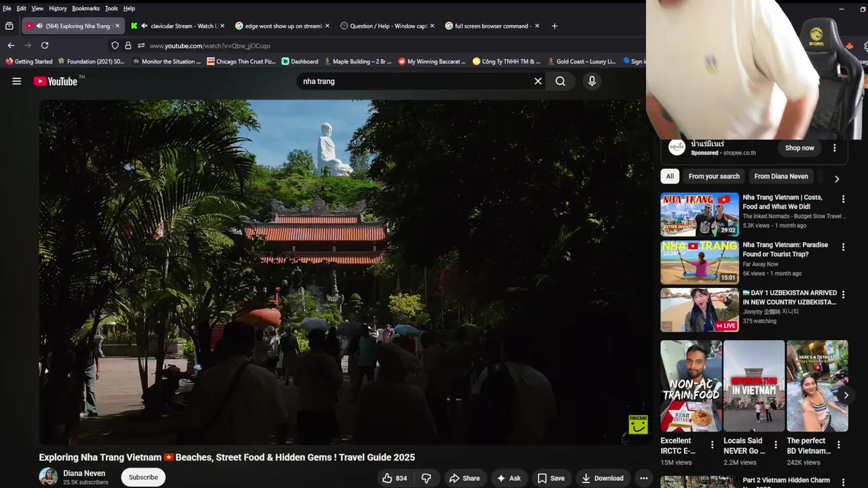
Task: Open 'Dashboard' bookmark
Action: [x=300, y=61]
